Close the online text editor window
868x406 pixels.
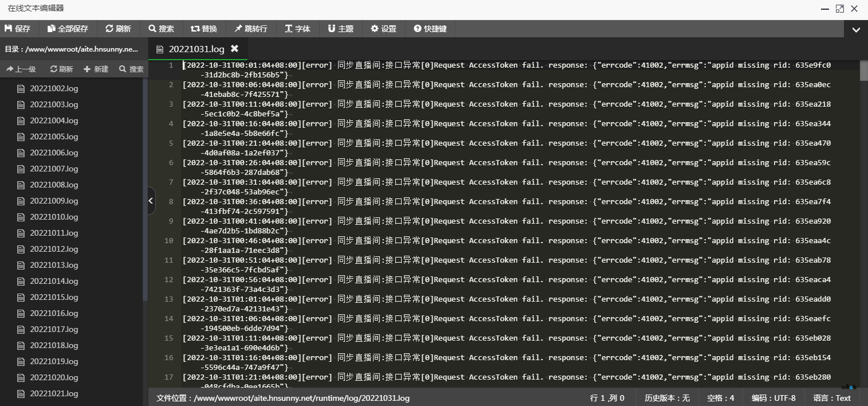[x=854, y=9]
